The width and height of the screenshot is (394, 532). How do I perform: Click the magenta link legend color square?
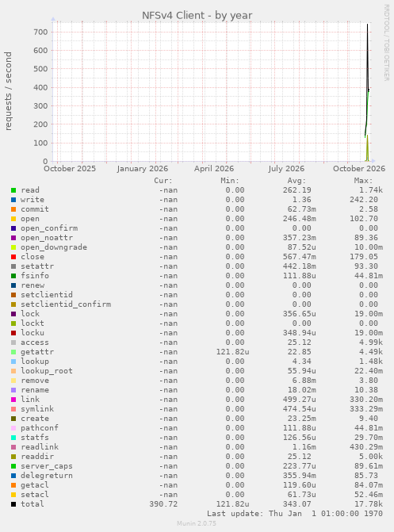(13, 400)
